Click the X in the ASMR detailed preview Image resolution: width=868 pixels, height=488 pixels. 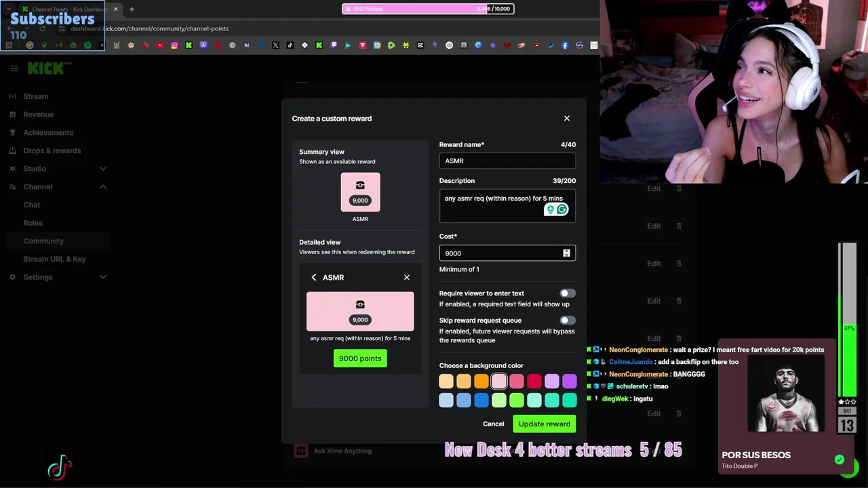[x=407, y=277]
